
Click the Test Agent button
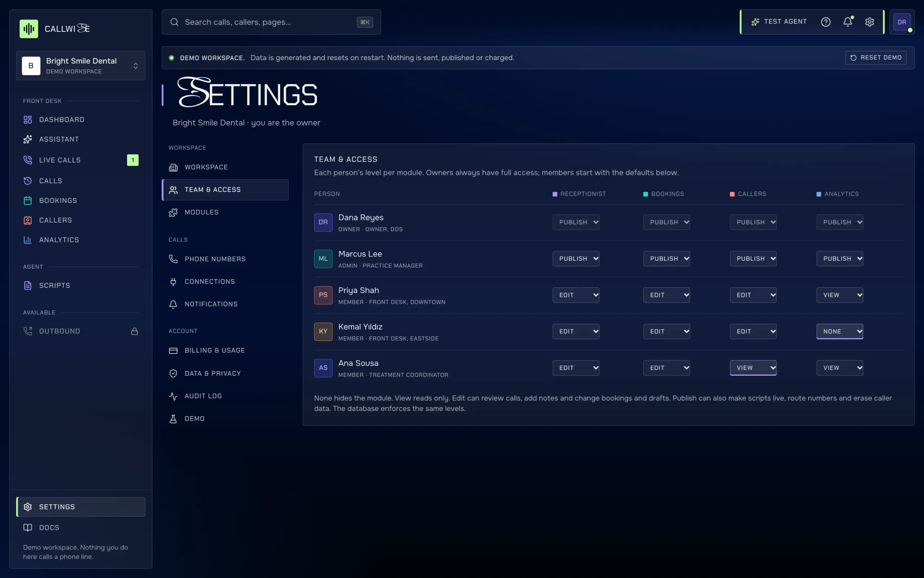coord(779,22)
